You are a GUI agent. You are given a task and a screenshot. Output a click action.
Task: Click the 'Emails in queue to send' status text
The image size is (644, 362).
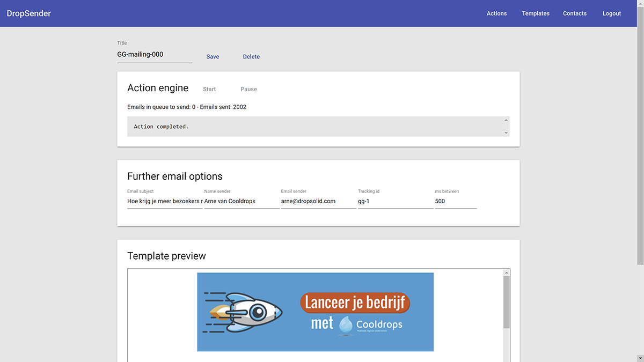[187, 107]
